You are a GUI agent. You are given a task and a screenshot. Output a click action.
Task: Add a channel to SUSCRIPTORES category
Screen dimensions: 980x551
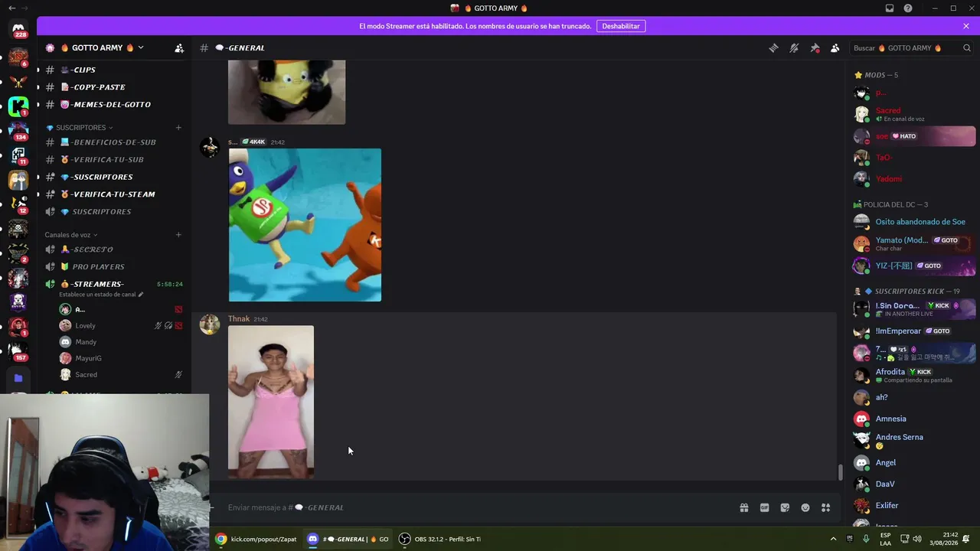click(178, 128)
